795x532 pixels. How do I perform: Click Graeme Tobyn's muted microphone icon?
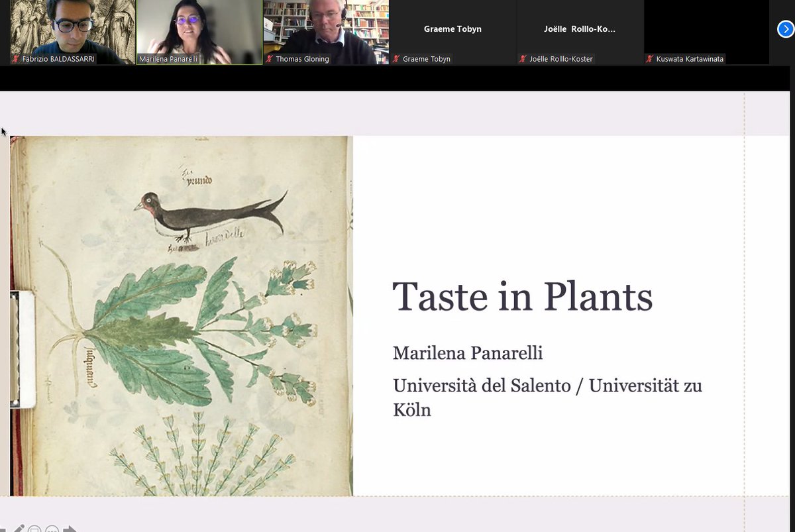point(396,59)
